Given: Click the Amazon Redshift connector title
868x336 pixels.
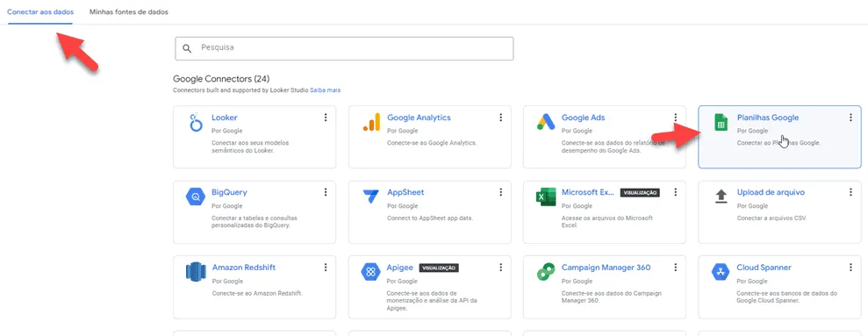Looking at the screenshot, I should 244,268.
